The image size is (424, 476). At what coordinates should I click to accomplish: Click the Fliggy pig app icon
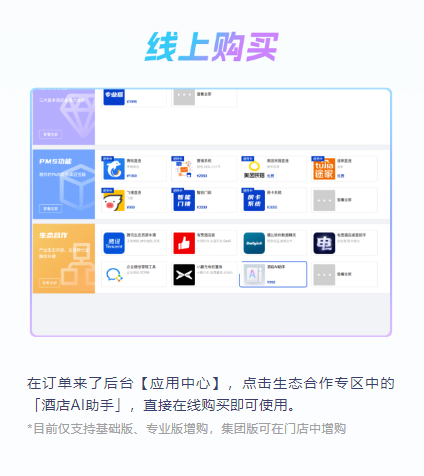tap(114, 200)
